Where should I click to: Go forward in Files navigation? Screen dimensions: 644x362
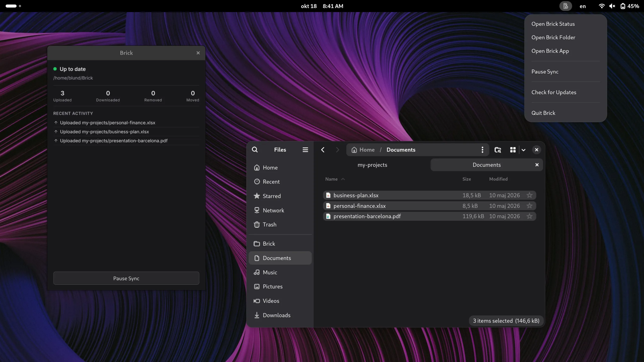pyautogui.click(x=337, y=150)
